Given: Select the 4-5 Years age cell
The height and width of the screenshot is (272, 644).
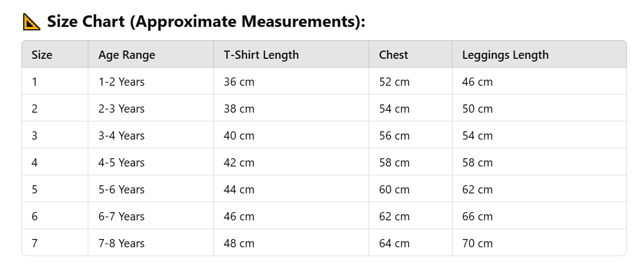Looking at the screenshot, I should (151, 163).
